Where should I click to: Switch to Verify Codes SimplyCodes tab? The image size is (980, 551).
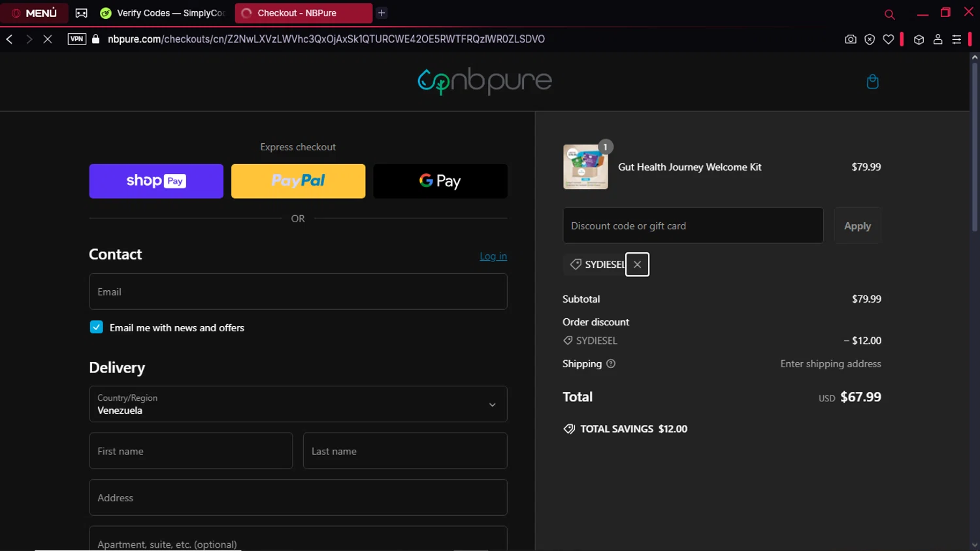(x=163, y=13)
